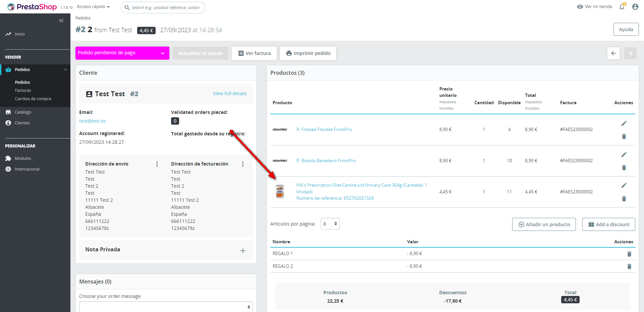The height and width of the screenshot is (312, 644).
Task: Expand the Nota Privada section
Action: pyautogui.click(x=243, y=251)
